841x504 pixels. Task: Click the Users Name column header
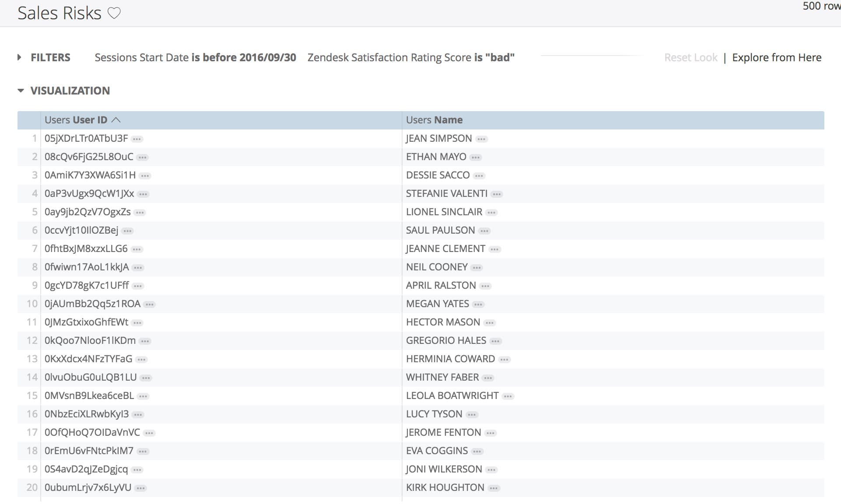[x=434, y=120]
